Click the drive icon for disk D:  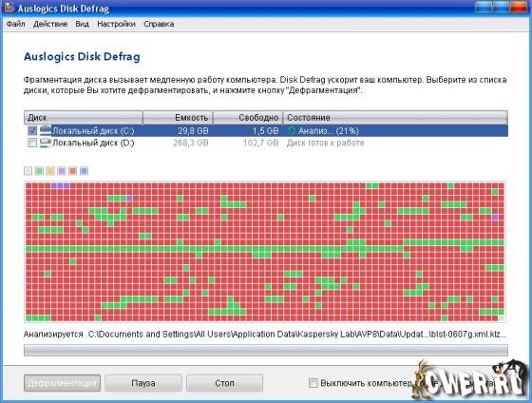(x=46, y=143)
